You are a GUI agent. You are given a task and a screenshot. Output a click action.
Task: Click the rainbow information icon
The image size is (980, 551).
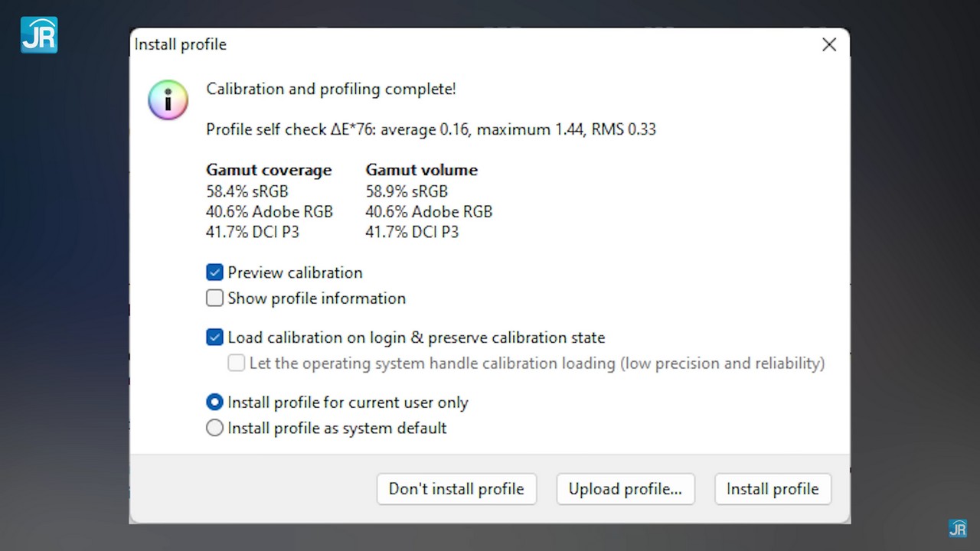(x=168, y=100)
